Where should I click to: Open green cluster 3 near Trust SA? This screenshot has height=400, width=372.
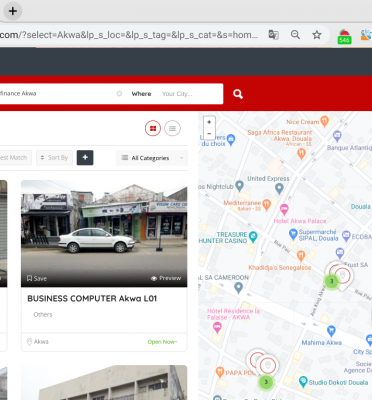[x=332, y=281]
